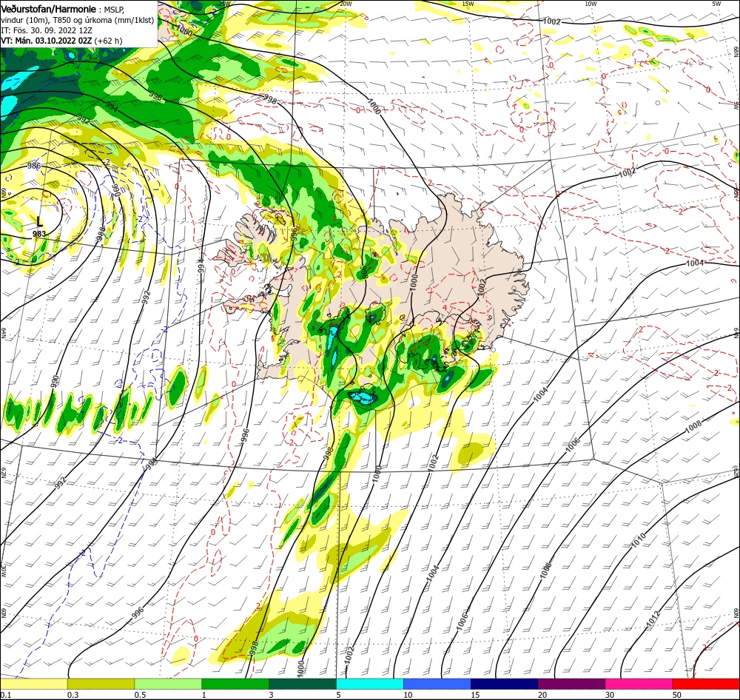Click the legend value '50'
This screenshot has height=700, width=740.
click(x=677, y=695)
